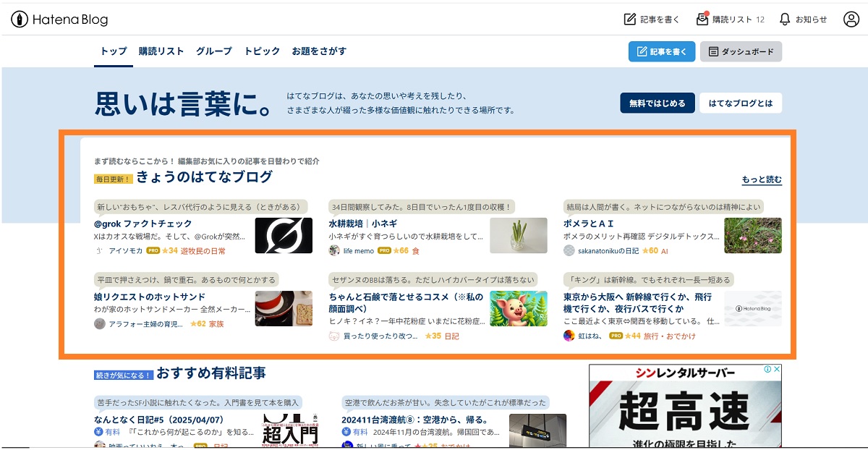Click the AI category label
The width and height of the screenshot is (868, 450).
click(665, 251)
